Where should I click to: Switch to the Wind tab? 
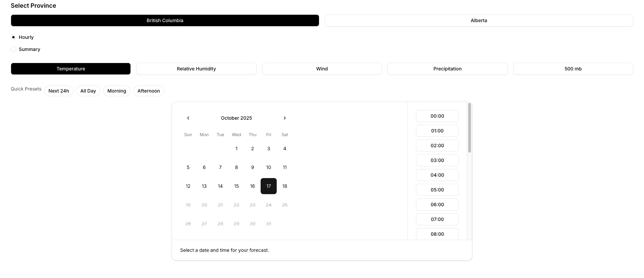pyautogui.click(x=322, y=69)
